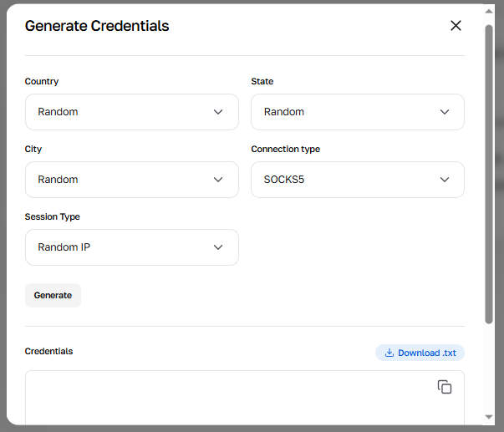Copy credentials using the copy icon
The height and width of the screenshot is (432, 504).
point(445,387)
